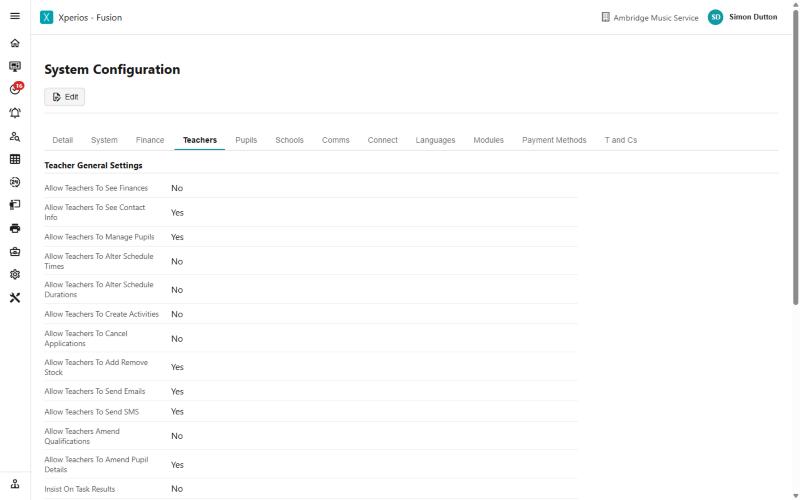Click 'Insist On Task Results' label

pos(80,489)
